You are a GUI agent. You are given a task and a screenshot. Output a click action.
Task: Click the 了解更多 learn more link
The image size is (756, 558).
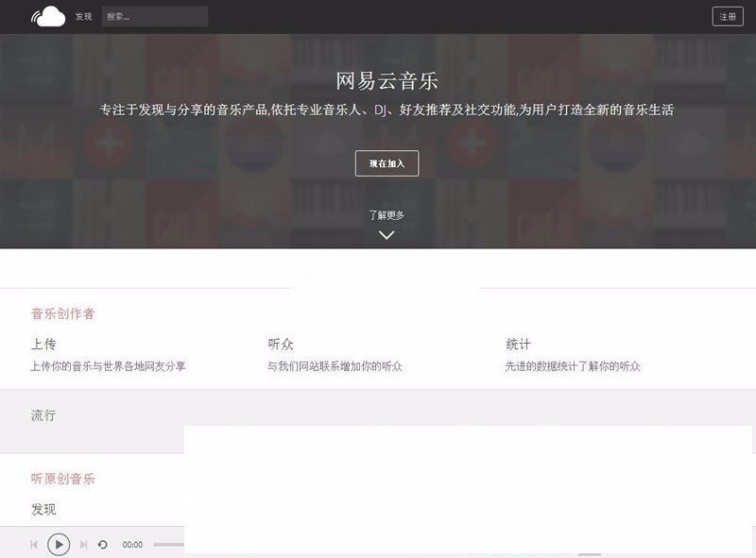[387, 215]
